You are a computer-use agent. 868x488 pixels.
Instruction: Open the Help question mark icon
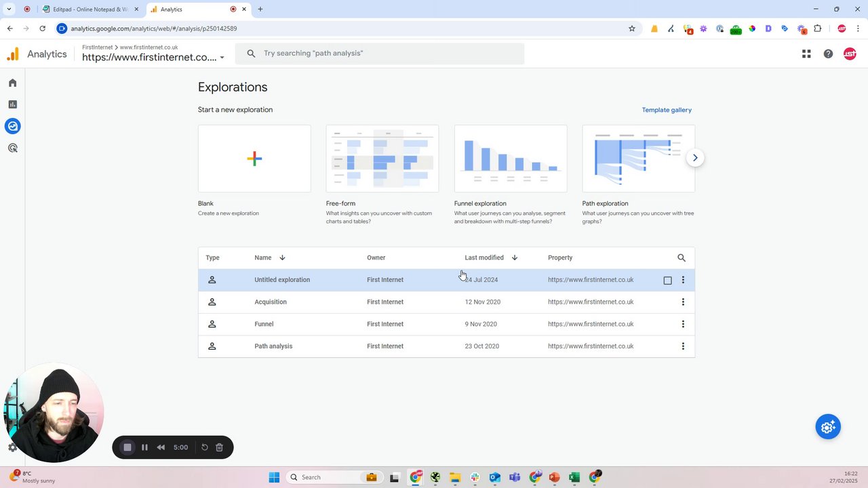pyautogui.click(x=828, y=54)
